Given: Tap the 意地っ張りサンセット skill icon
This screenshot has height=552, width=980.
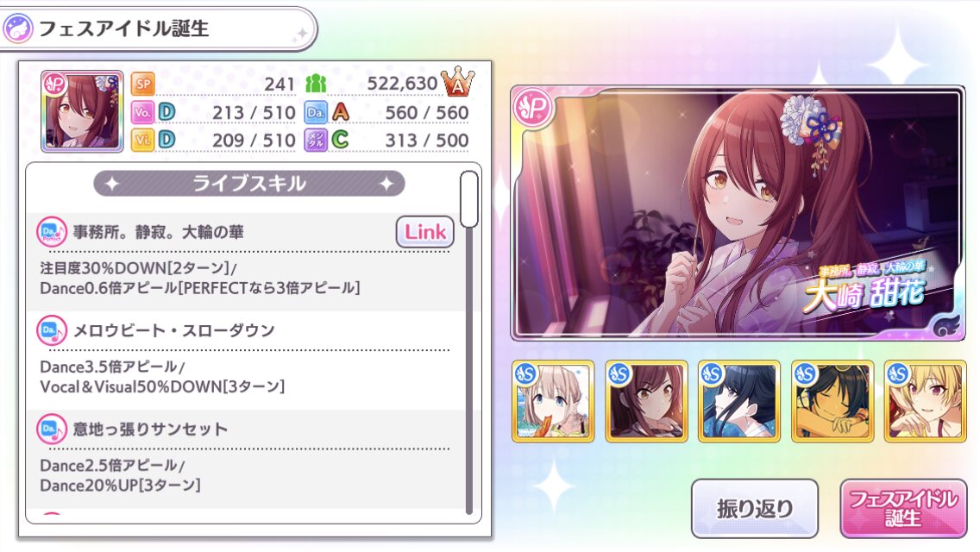Looking at the screenshot, I should point(51,429).
